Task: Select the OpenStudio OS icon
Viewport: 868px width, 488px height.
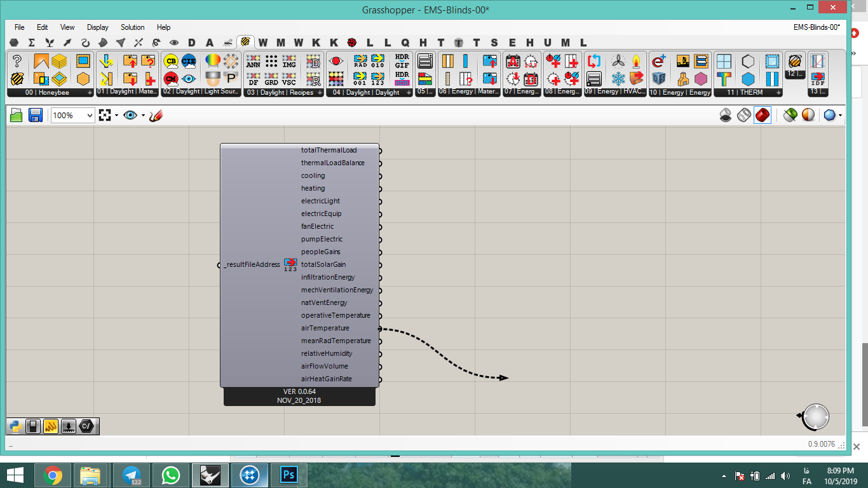Action: coord(659,79)
